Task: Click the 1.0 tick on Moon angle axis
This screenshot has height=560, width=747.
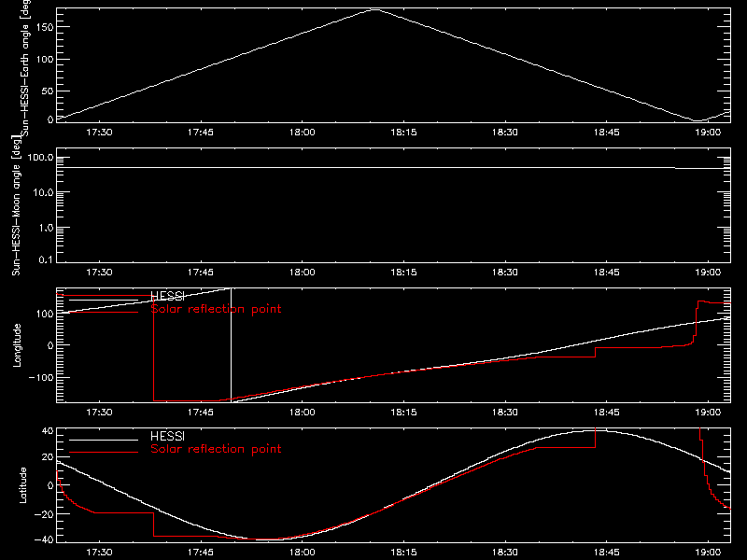Action: [x=46, y=228]
